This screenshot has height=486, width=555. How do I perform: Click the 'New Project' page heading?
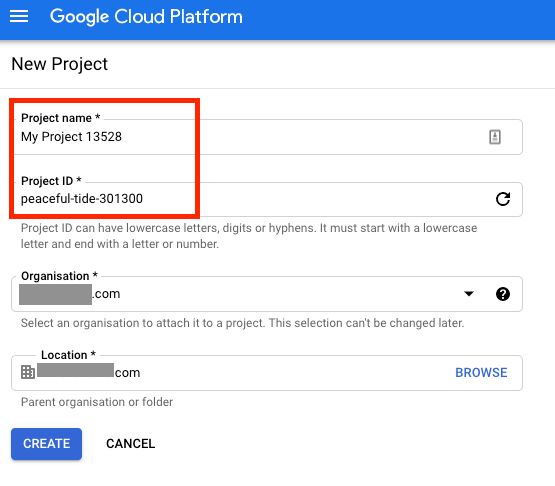(59, 64)
